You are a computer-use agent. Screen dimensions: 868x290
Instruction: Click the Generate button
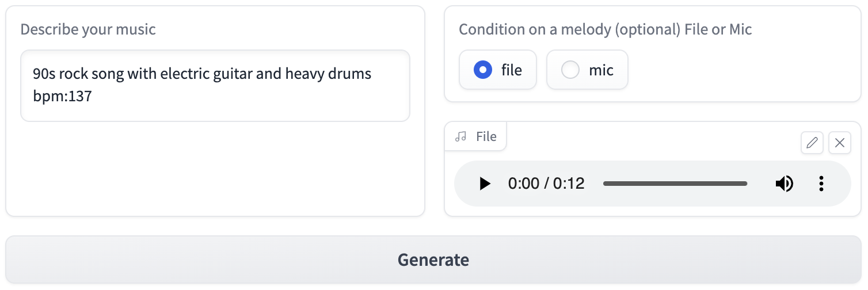pos(433,260)
